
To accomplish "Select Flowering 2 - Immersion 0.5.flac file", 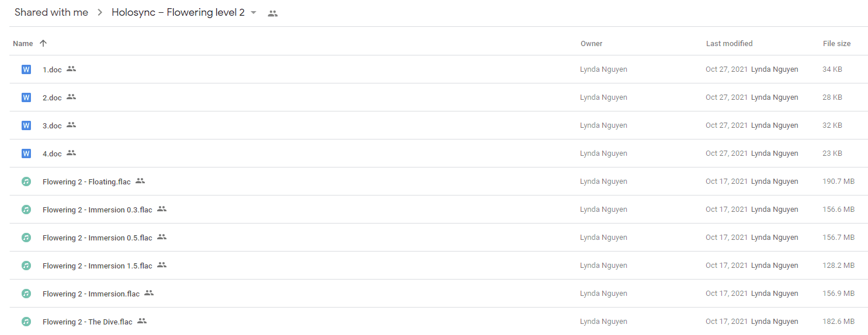I will (438, 238).
